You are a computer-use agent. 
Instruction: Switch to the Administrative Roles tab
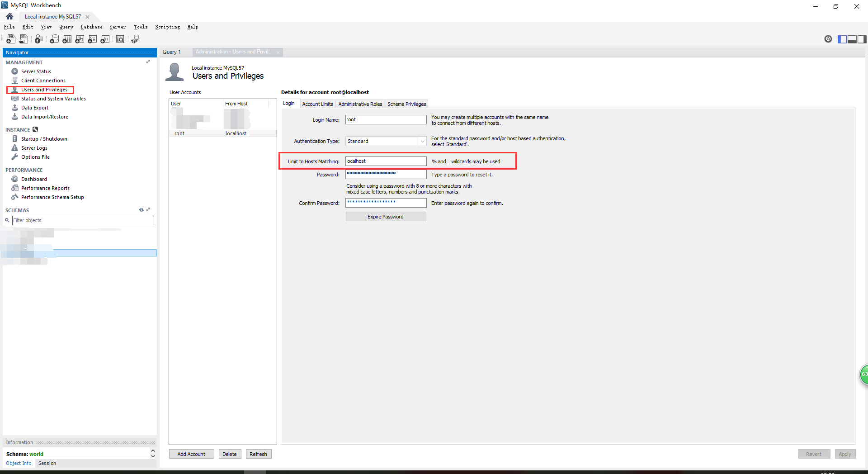pos(360,104)
